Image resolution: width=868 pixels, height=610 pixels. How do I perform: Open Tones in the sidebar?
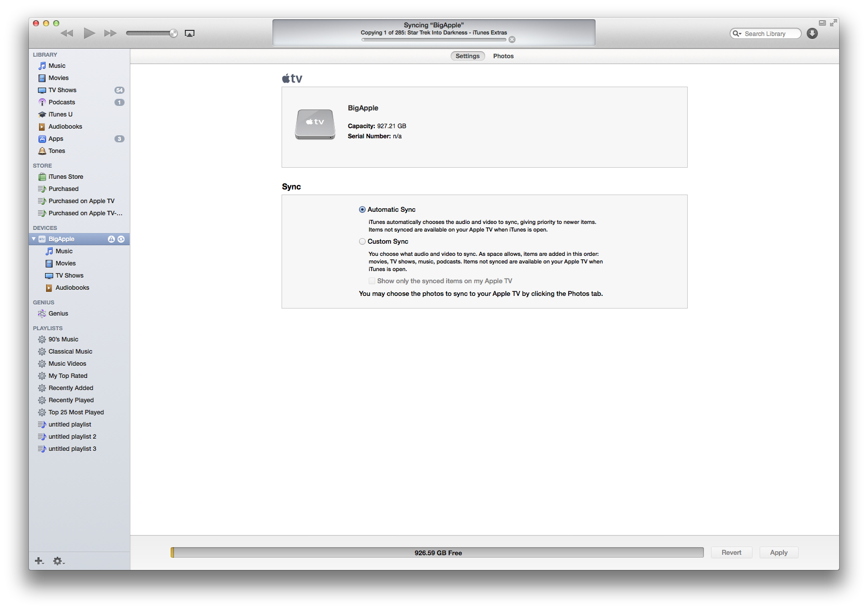coord(79,151)
